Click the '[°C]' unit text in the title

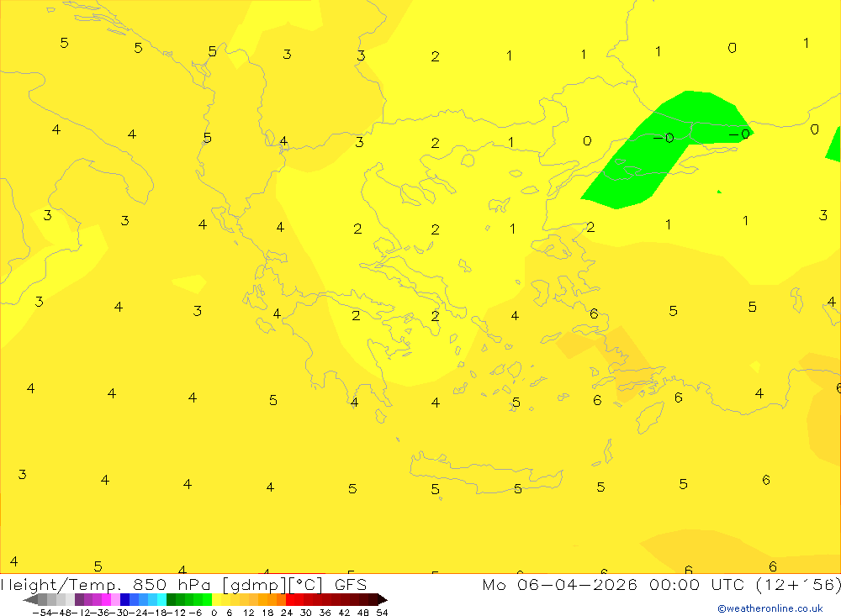point(306,585)
